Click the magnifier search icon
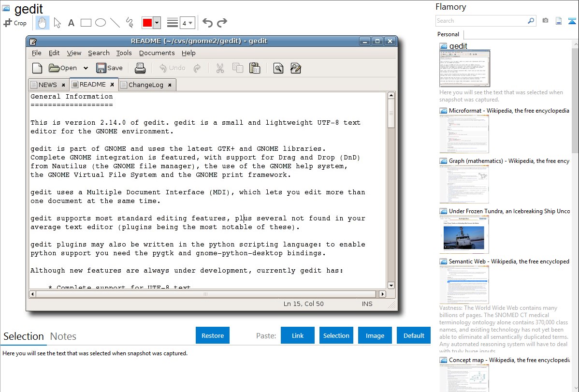579x392 pixels. (x=531, y=21)
